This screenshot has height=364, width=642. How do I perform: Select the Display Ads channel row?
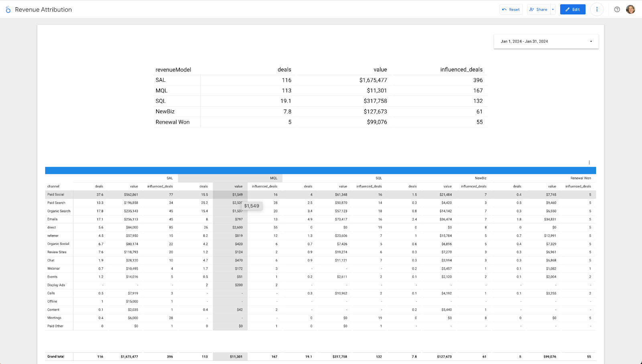[321, 285]
